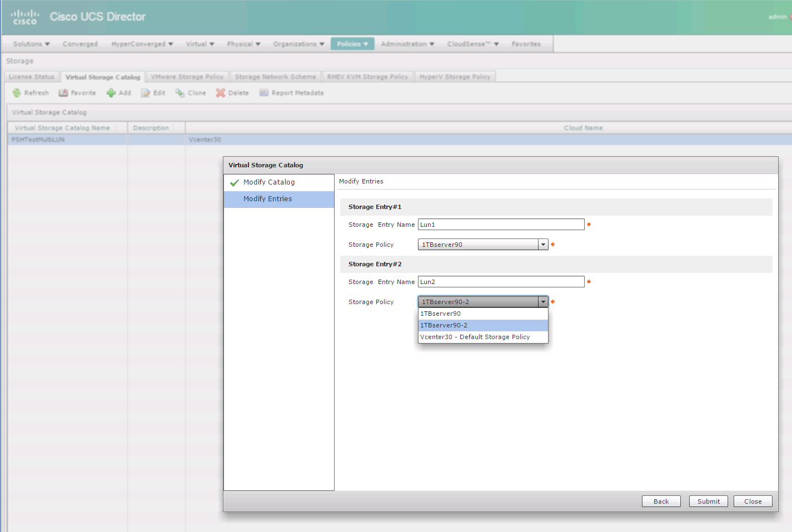Click the Favorite toolbar icon
The width and height of the screenshot is (792, 532).
[63, 93]
